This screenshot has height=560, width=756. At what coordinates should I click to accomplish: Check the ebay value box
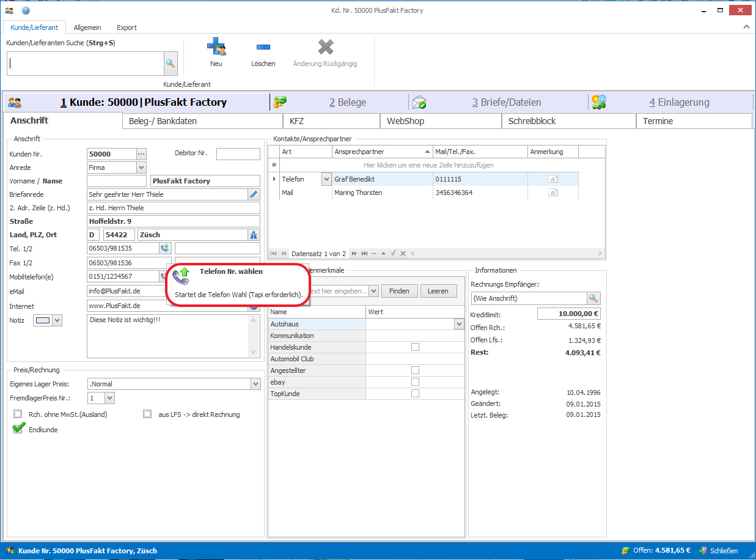(x=416, y=382)
